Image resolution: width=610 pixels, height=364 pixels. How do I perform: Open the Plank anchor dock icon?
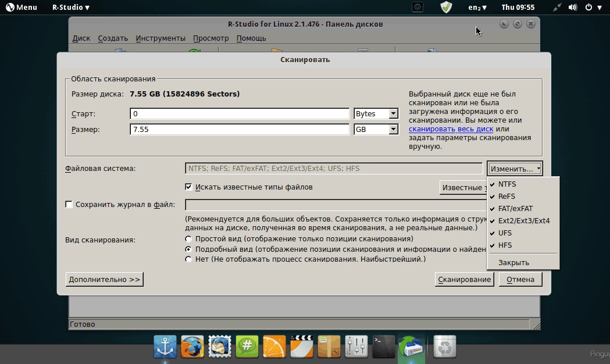click(x=165, y=347)
